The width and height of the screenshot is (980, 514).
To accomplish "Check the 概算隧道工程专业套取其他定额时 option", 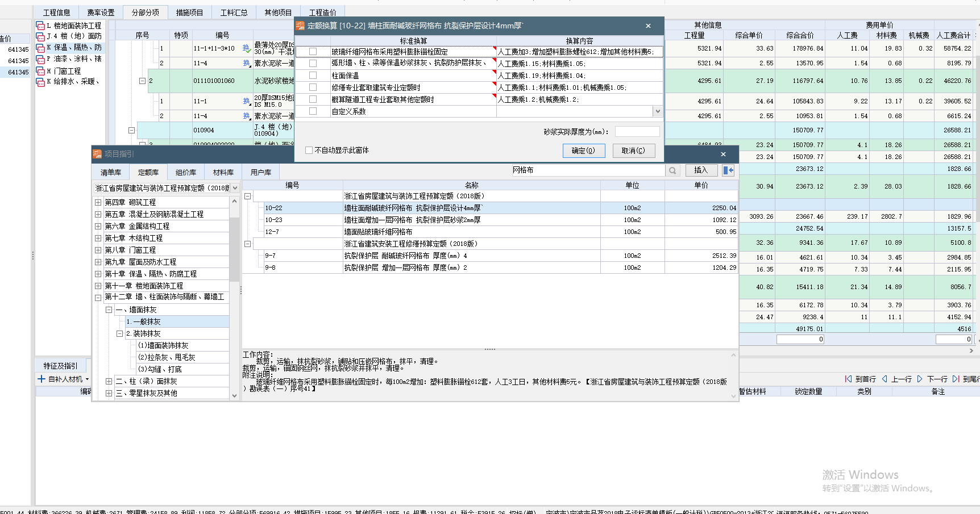I will [x=313, y=99].
